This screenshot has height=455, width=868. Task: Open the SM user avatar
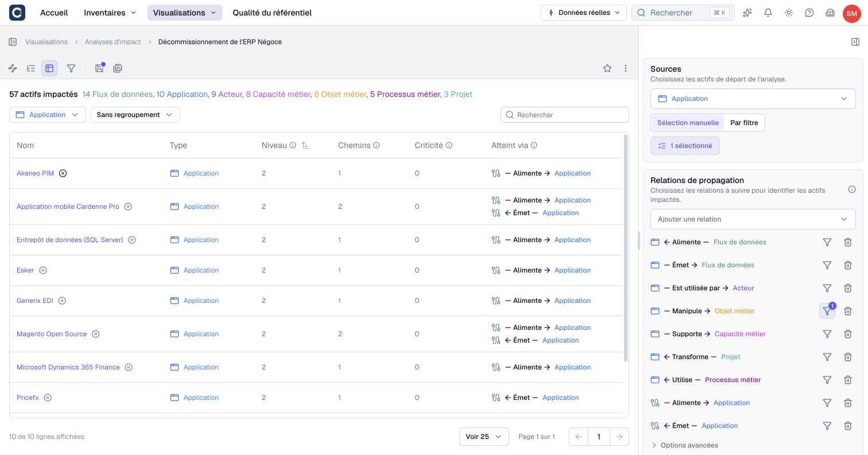851,13
